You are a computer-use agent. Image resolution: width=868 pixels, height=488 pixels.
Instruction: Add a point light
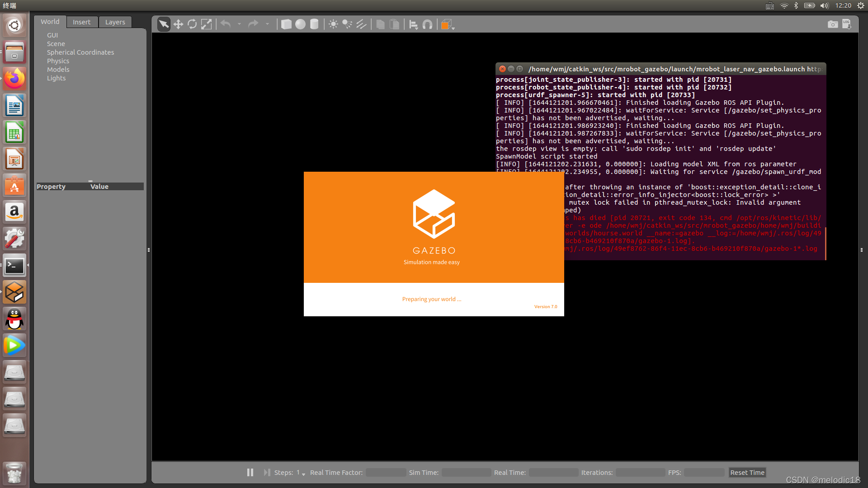pyautogui.click(x=333, y=24)
